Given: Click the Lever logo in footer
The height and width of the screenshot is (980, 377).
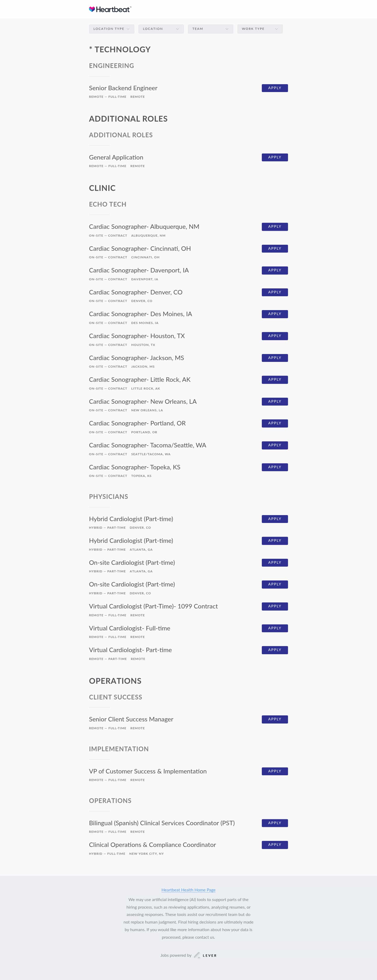Looking at the screenshot, I should click(x=206, y=955).
